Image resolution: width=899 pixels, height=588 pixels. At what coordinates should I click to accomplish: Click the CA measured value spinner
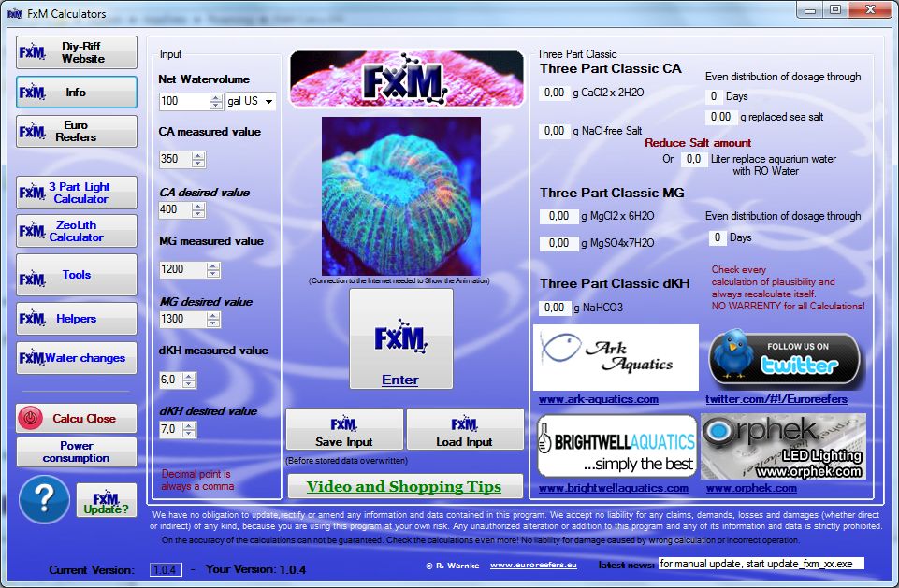coord(198,159)
